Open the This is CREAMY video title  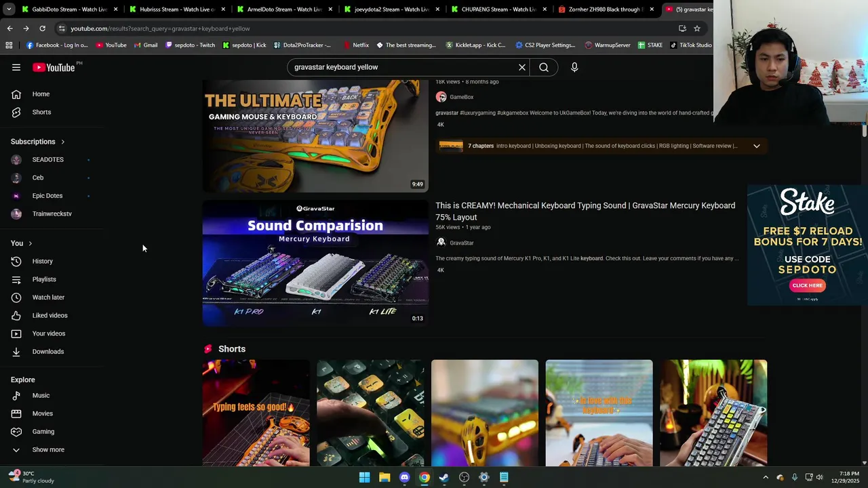pos(585,211)
